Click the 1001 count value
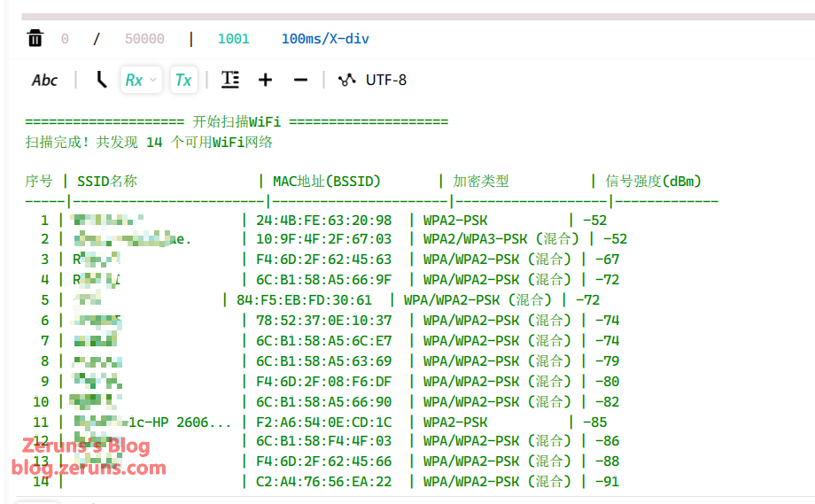The image size is (815, 504). (x=233, y=39)
